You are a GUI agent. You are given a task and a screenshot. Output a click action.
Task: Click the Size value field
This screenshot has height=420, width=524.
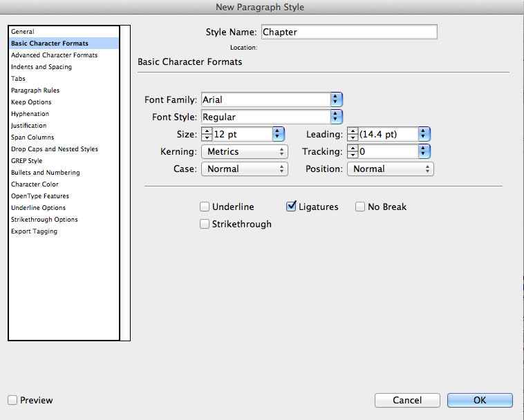point(243,134)
